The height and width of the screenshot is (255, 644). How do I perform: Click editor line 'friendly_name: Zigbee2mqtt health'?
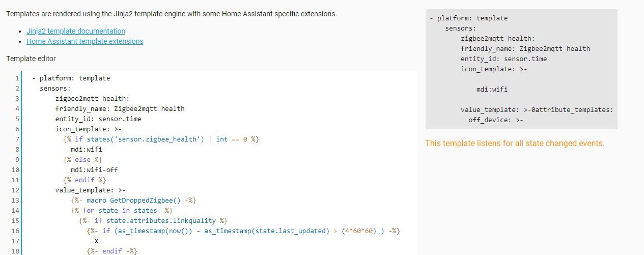(x=120, y=109)
